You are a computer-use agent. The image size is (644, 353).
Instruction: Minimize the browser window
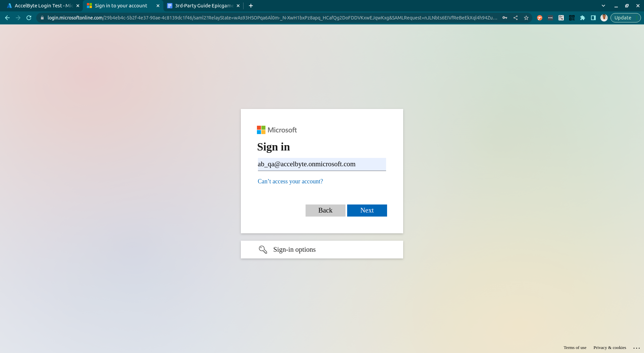pos(616,6)
